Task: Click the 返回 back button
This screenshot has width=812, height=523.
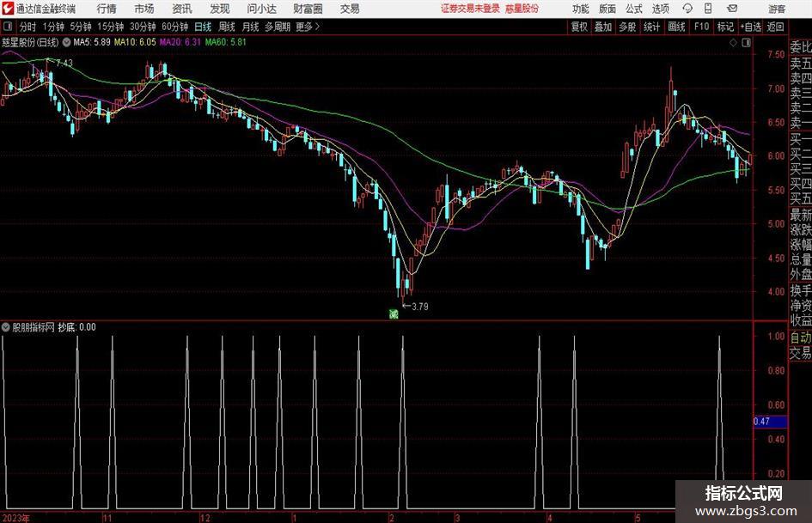Action: 775,27
